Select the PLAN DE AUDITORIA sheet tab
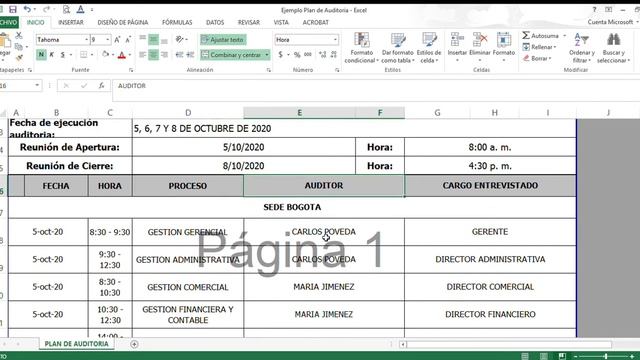Viewport: 640px width, 360px height. tap(76, 344)
